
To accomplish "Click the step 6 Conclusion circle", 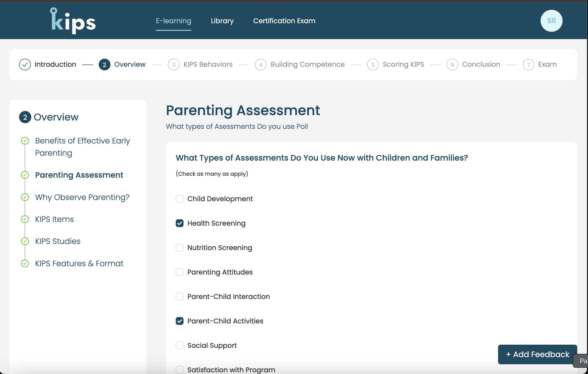I will tap(452, 65).
